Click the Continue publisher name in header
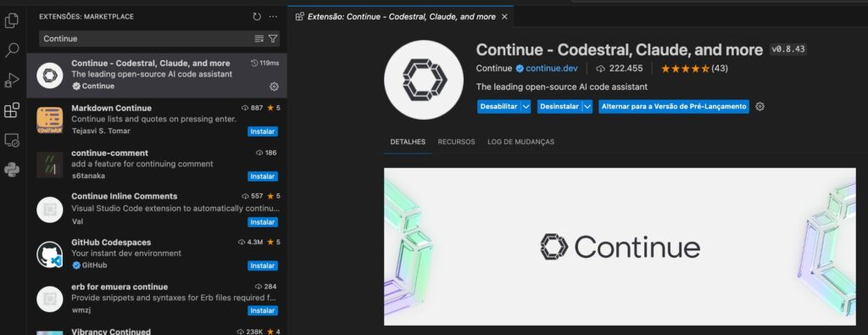This screenshot has width=868, height=335. coord(494,69)
